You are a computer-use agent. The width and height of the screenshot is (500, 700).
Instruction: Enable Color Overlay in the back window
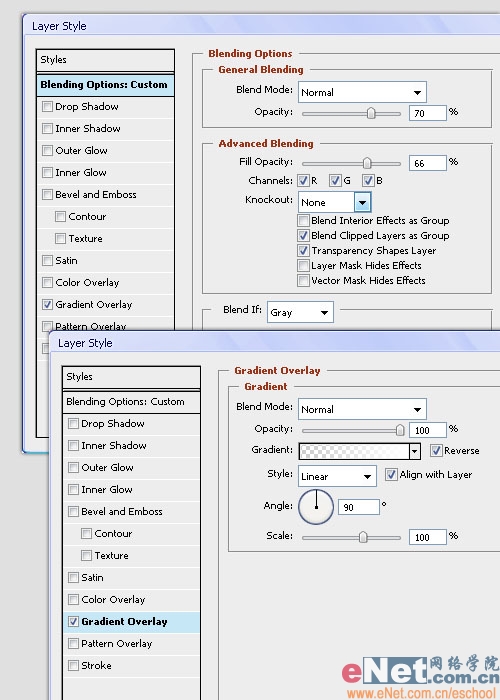tap(47, 282)
